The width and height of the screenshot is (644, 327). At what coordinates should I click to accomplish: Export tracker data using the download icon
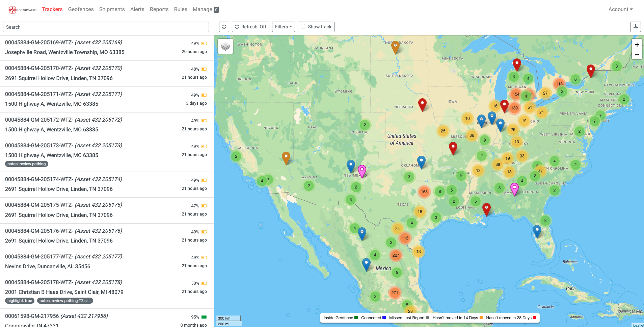pyautogui.click(x=636, y=27)
